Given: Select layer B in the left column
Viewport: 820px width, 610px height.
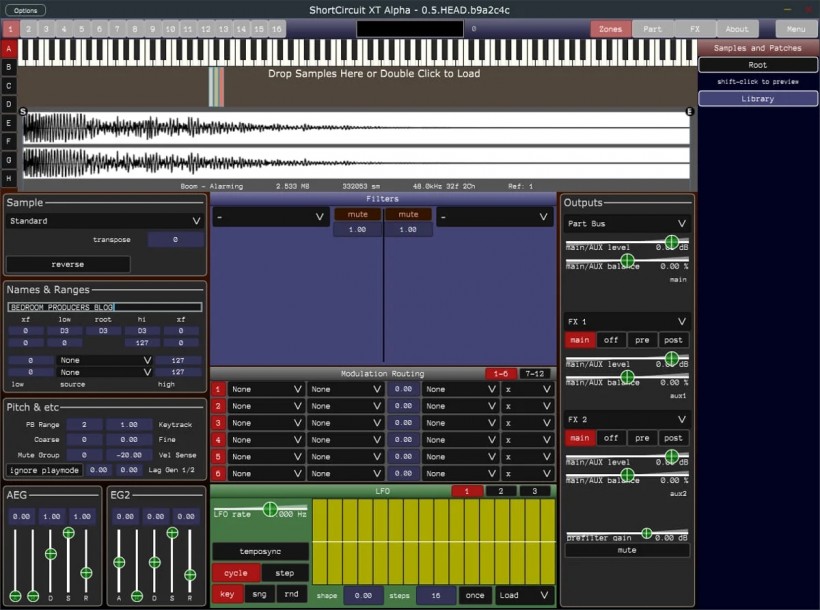Looking at the screenshot, I should [9, 67].
